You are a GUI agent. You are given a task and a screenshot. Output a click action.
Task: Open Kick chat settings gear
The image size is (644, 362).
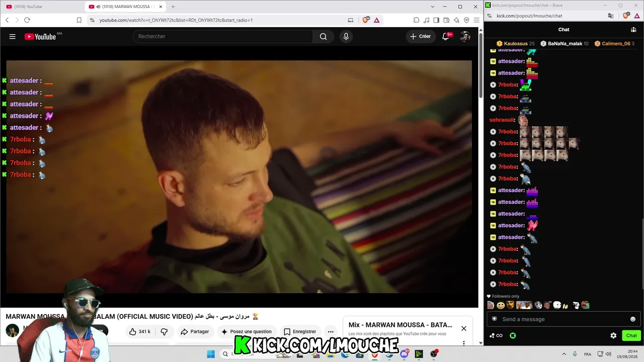coord(613,335)
